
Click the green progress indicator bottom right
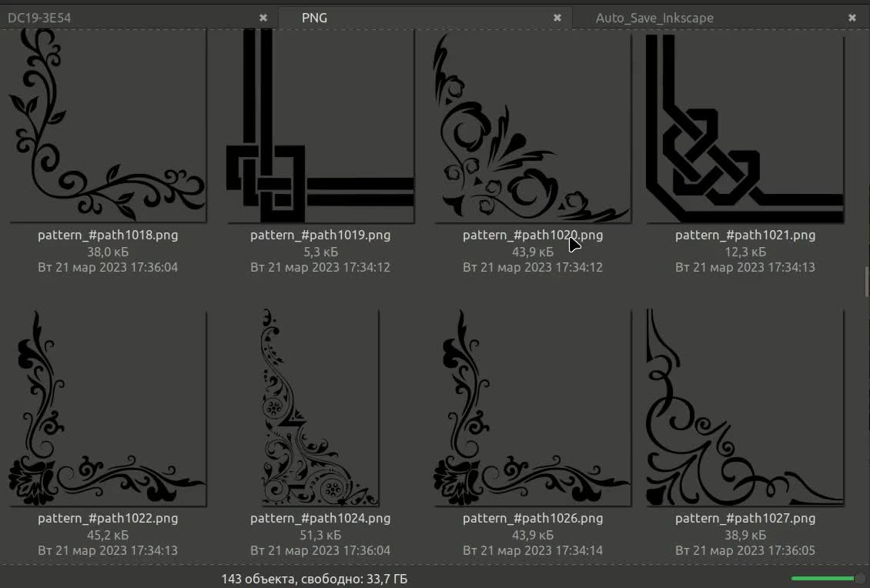823,580
